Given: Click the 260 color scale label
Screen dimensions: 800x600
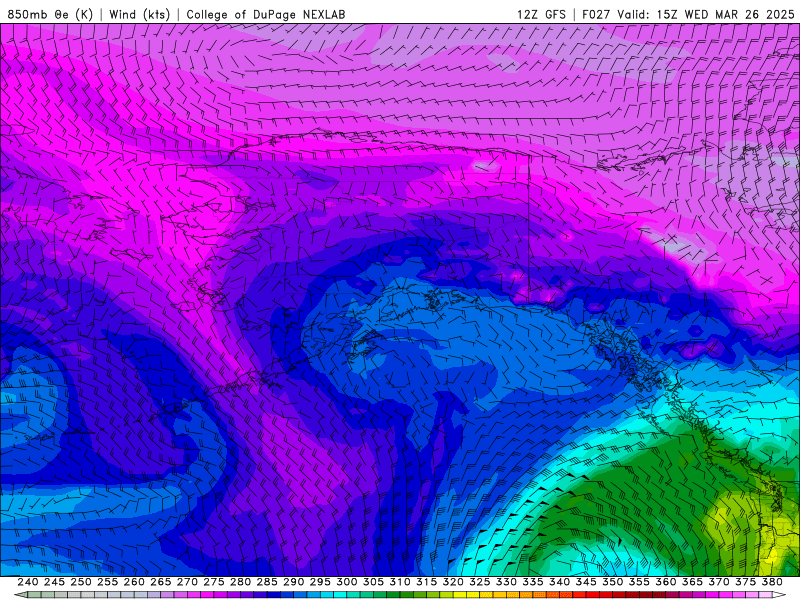Looking at the screenshot, I should 134,582.
